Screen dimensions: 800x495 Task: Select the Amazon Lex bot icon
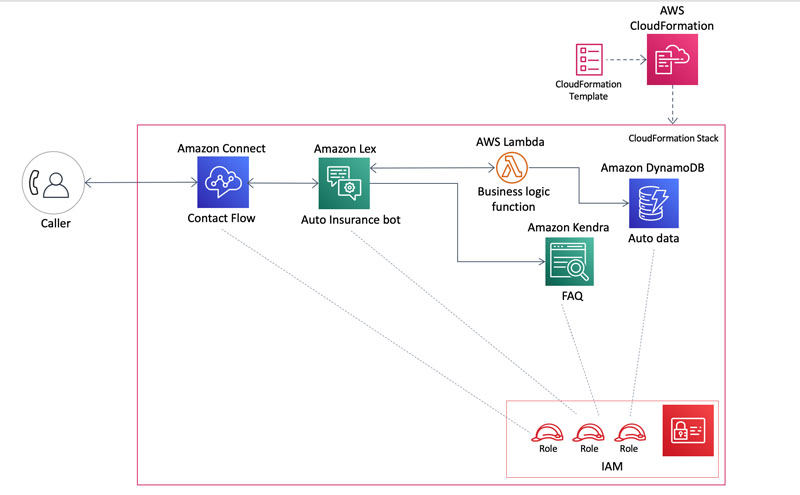tap(344, 183)
